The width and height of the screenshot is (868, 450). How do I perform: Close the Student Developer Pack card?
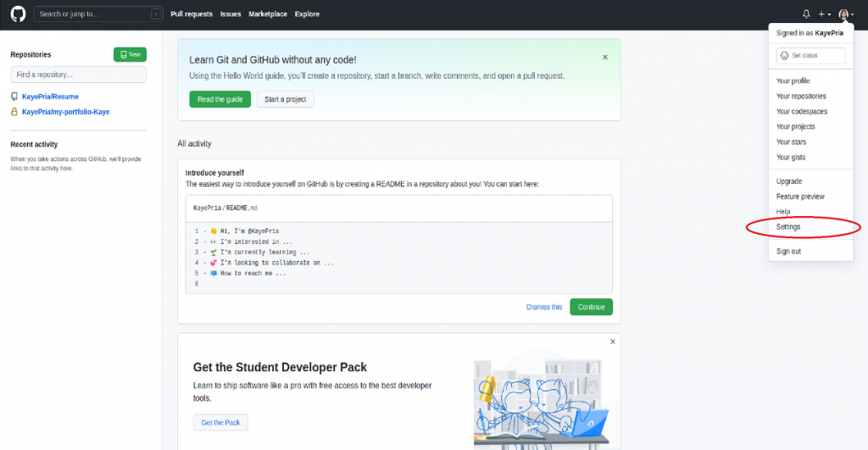[612, 342]
